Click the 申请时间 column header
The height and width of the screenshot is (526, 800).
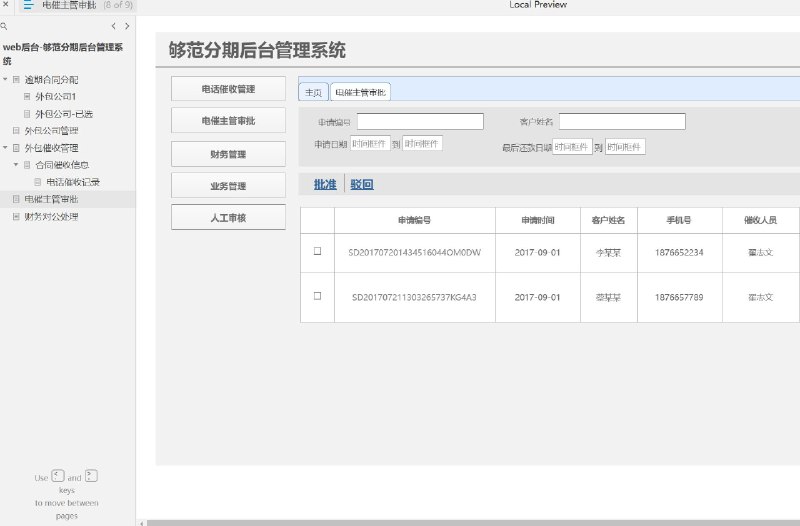pos(537,220)
